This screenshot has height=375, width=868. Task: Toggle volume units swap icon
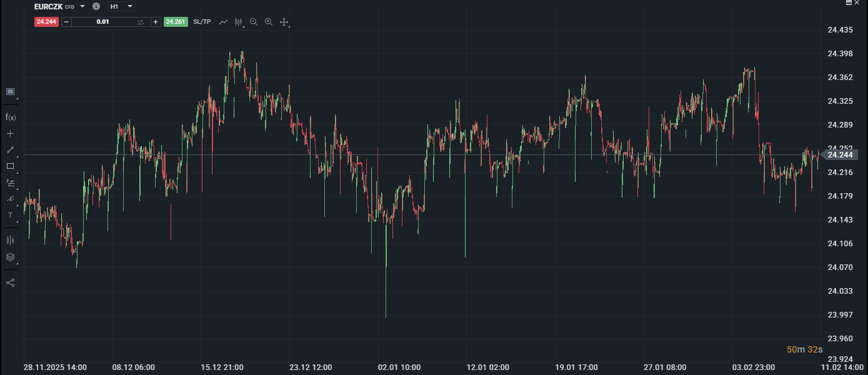click(x=141, y=22)
